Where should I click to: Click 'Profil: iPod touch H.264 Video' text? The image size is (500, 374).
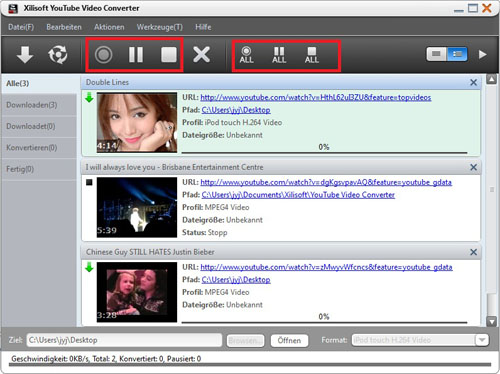pos(232,123)
